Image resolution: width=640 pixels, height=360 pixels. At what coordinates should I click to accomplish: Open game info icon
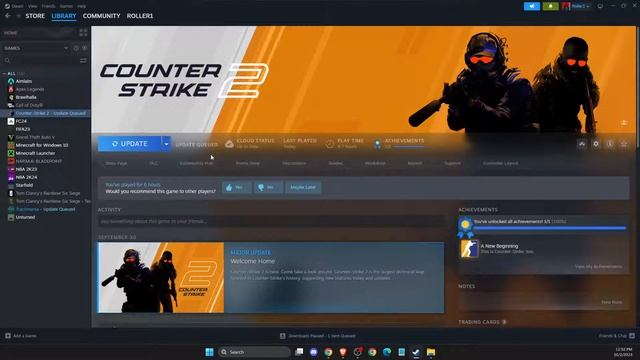click(610, 144)
